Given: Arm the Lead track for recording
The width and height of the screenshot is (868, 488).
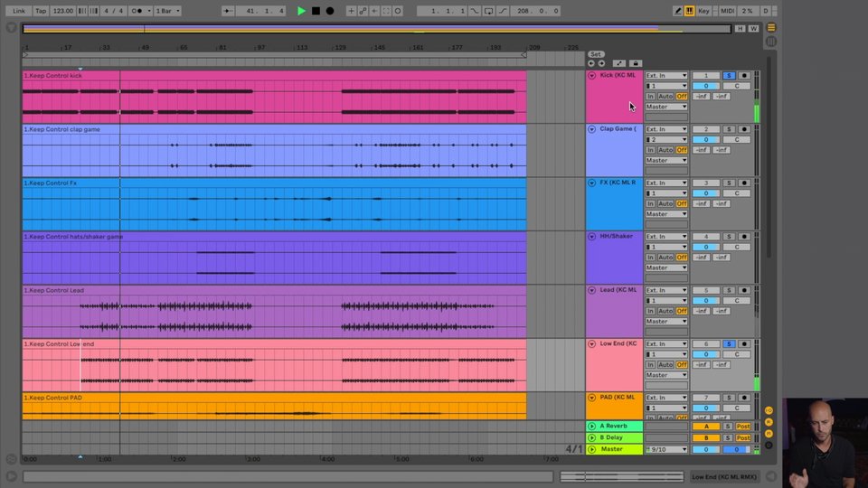Looking at the screenshot, I should pos(744,290).
